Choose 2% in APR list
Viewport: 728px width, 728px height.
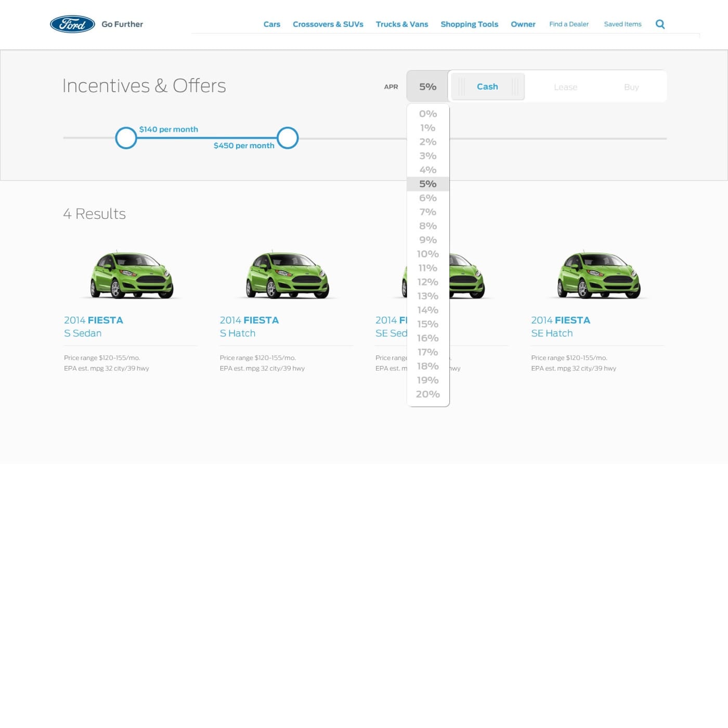coord(428,141)
